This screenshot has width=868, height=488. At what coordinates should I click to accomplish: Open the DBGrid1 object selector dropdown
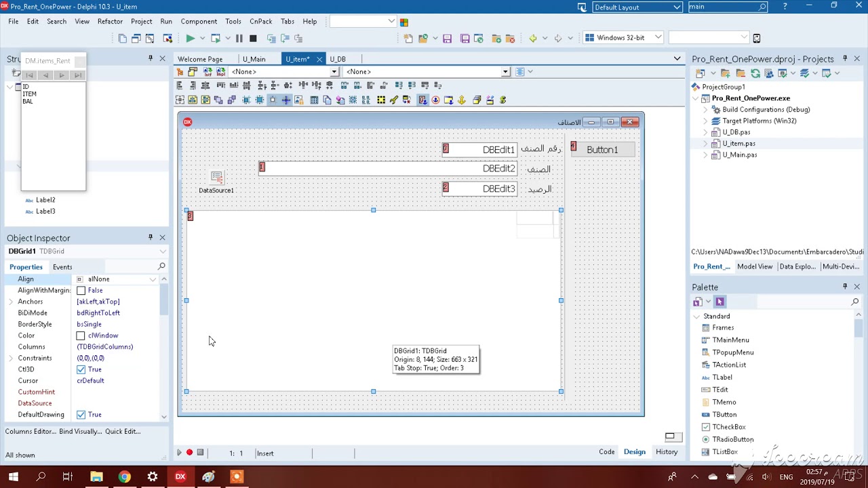(x=163, y=251)
